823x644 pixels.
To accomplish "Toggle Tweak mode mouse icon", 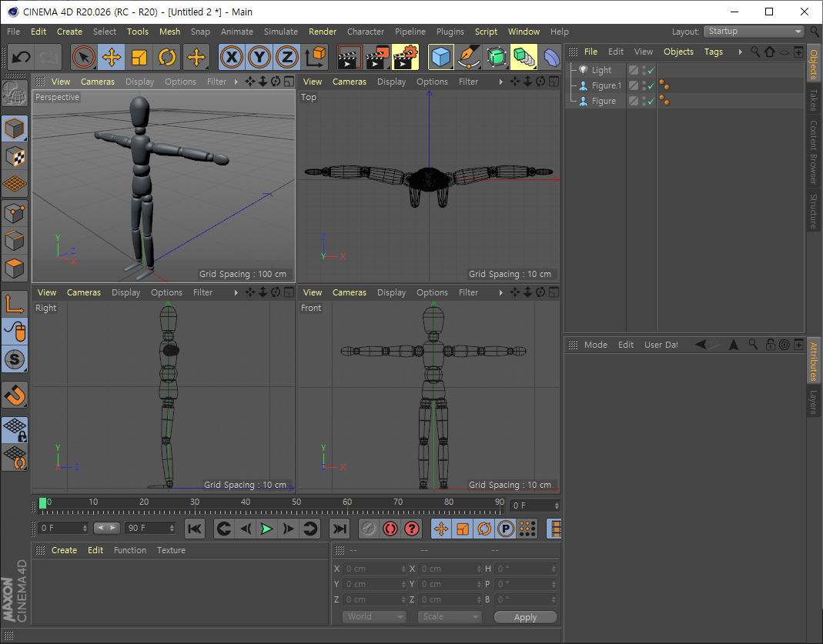I will 15,332.
